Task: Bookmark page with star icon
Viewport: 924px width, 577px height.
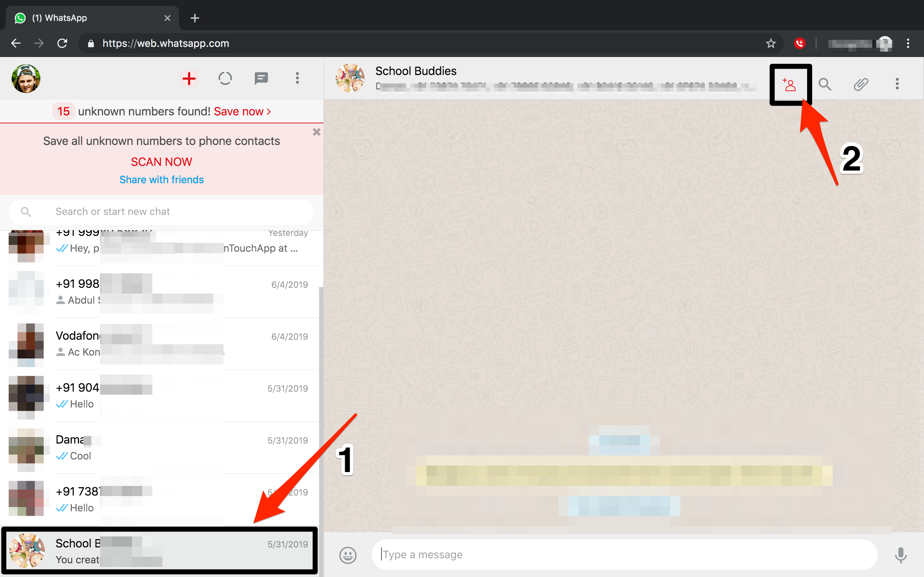Action: click(x=771, y=44)
